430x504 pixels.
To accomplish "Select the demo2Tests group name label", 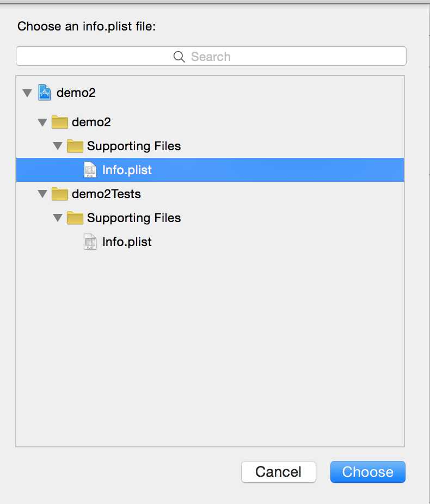I will (107, 194).
